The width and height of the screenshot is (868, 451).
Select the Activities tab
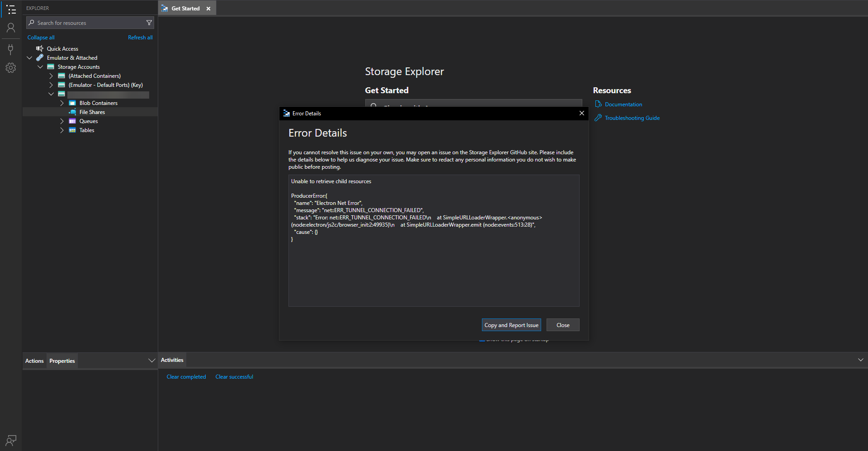[x=172, y=360]
